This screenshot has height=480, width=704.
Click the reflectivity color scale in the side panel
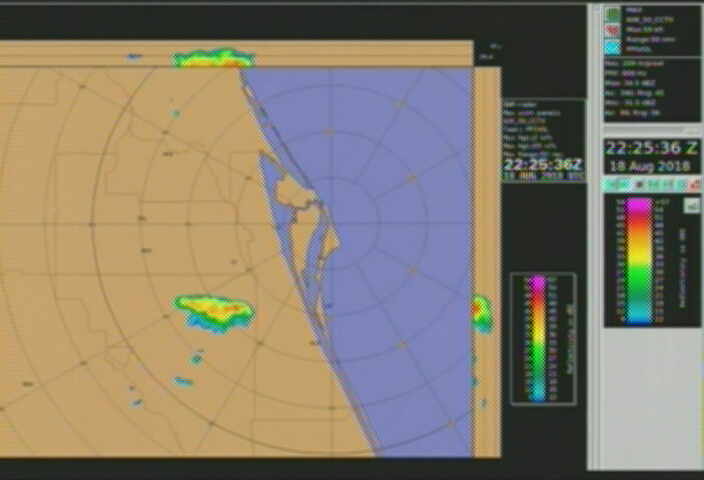click(x=639, y=262)
